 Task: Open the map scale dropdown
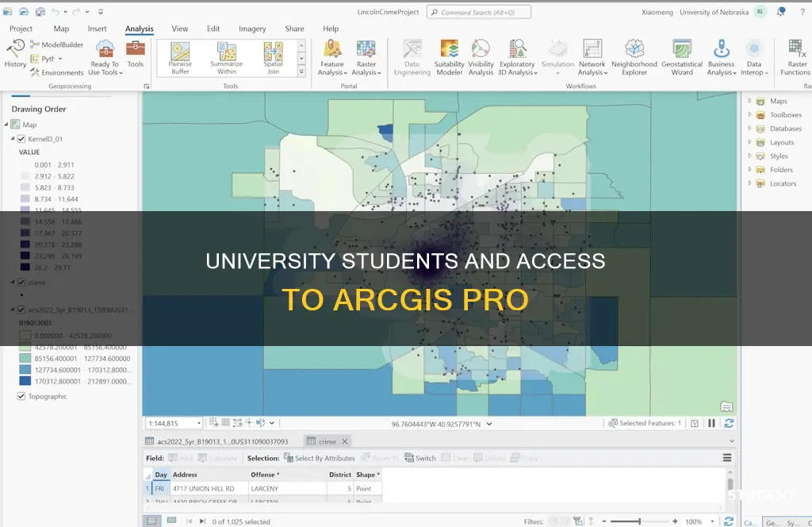click(x=199, y=424)
